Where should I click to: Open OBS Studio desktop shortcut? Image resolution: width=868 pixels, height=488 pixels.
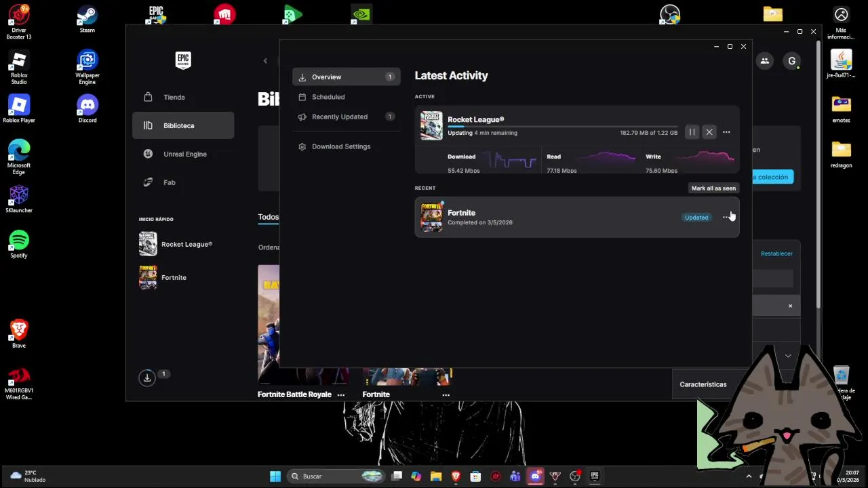tap(670, 14)
